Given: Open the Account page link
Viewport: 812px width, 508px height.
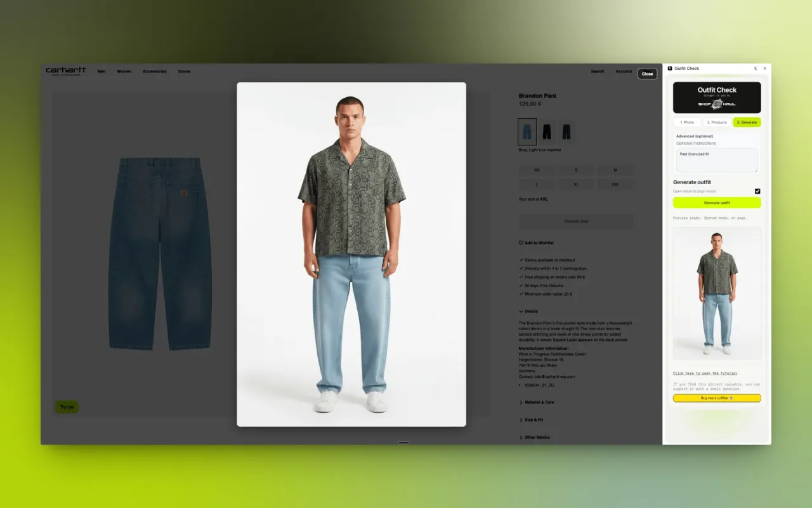Looking at the screenshot, I should pyautogui.click(x=624, y=72).
